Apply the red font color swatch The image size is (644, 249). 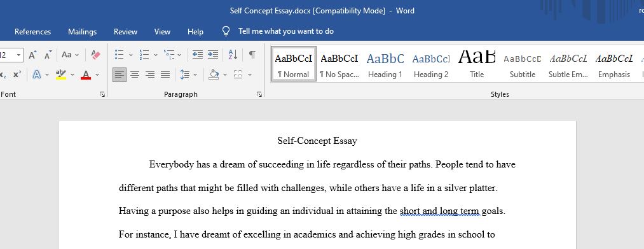pyautogui.click(x=85, y=75)
